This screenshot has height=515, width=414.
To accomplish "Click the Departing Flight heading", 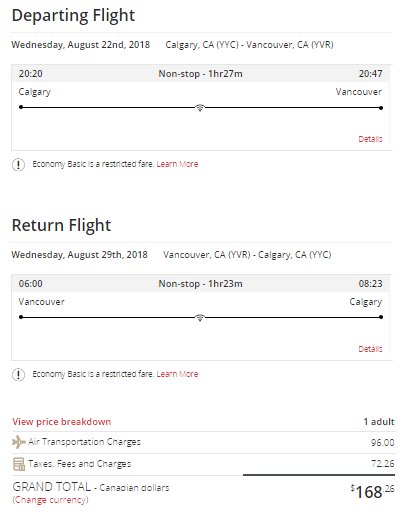I will 73,16.
